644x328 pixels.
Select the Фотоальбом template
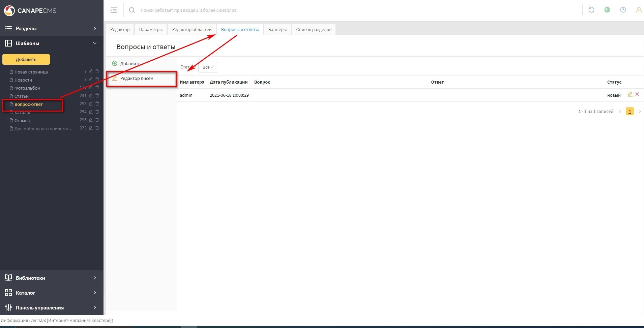click(x=27, y=88)
